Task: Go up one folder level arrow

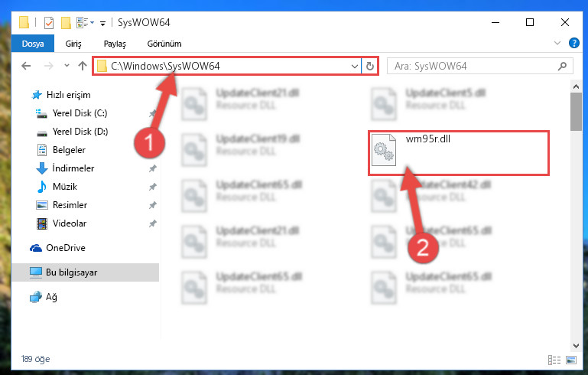Action: click(x=83, y=66)
